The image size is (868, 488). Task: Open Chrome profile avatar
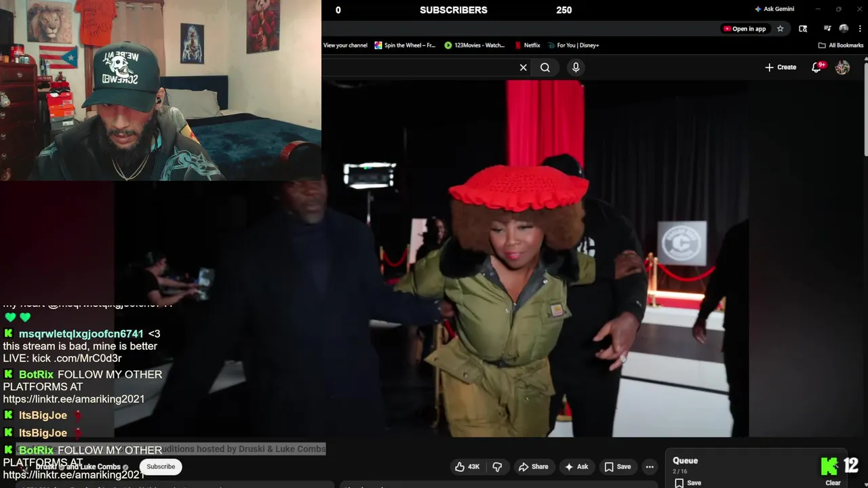(844, 28)
